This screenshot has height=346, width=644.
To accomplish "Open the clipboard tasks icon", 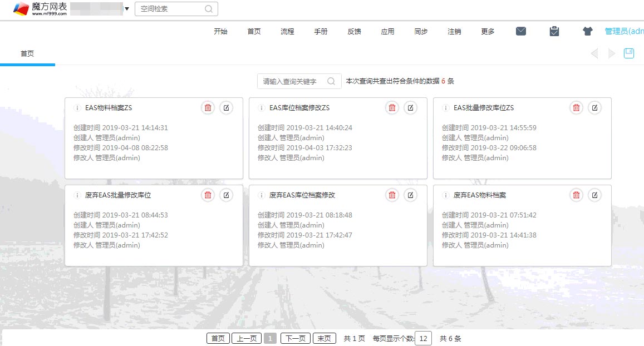I will coord(554,31).
